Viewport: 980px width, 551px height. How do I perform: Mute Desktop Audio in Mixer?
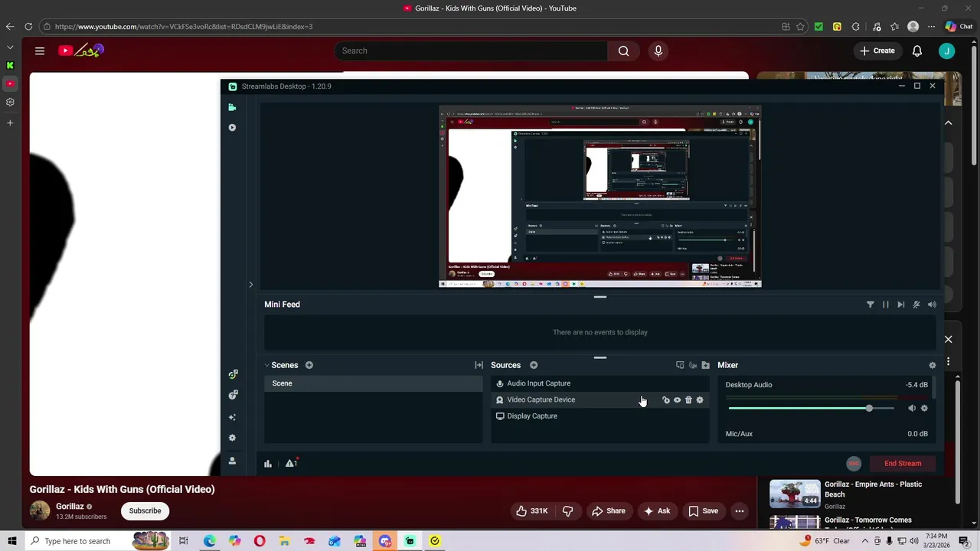click(x=912, y=409)
